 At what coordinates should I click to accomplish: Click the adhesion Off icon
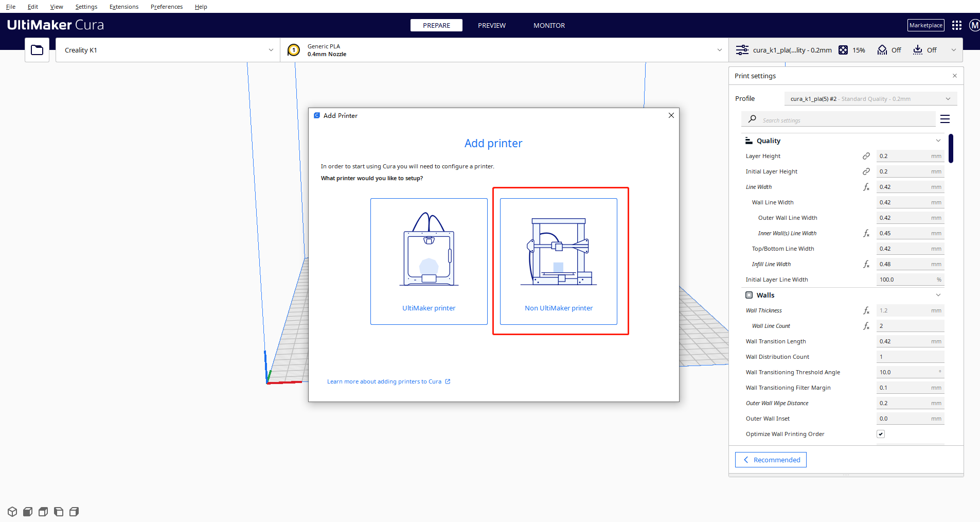pos(918,50)
